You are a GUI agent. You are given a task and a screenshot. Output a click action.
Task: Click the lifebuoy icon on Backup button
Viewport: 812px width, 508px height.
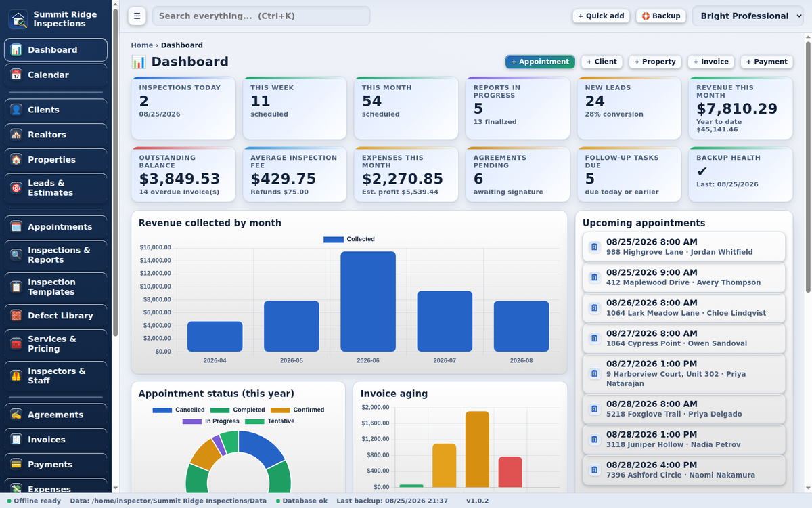(646, 16)
